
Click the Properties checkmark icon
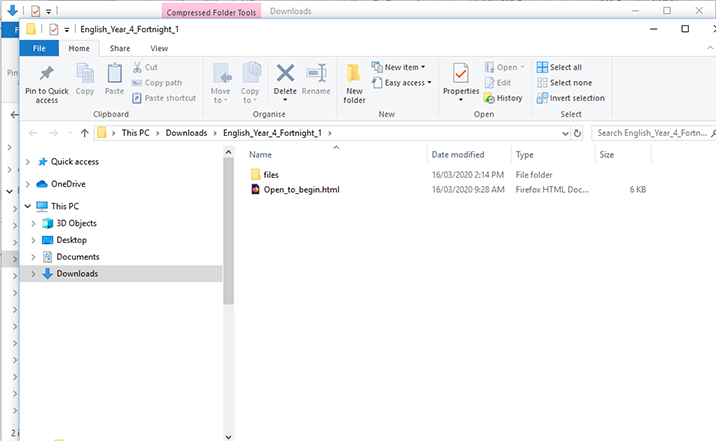[461, 73]
